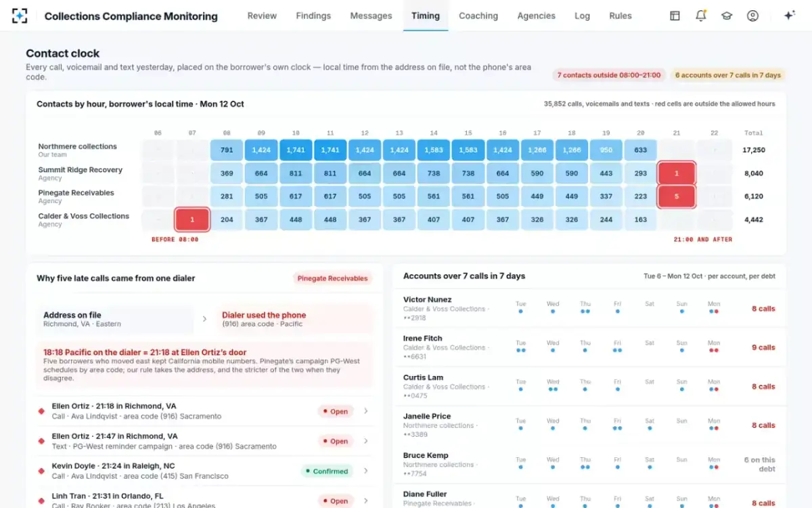Click the Dialer used the phone card
This screenshot has width=812, height=508.
(294, 319)
